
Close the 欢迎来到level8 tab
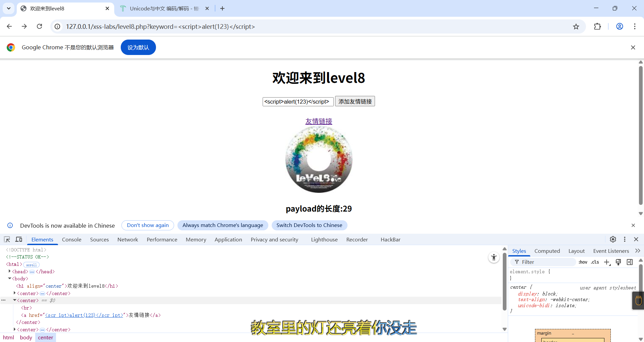(x=107, y=8)
